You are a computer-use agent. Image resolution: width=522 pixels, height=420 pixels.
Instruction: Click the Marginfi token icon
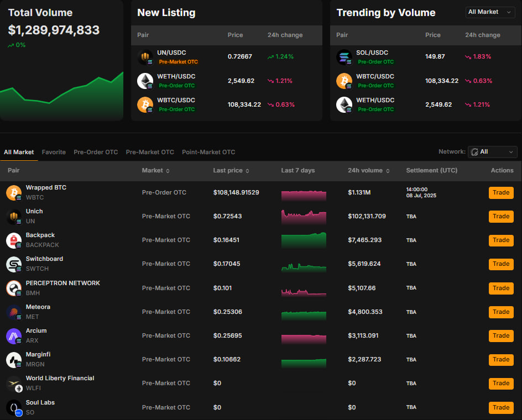13,359
